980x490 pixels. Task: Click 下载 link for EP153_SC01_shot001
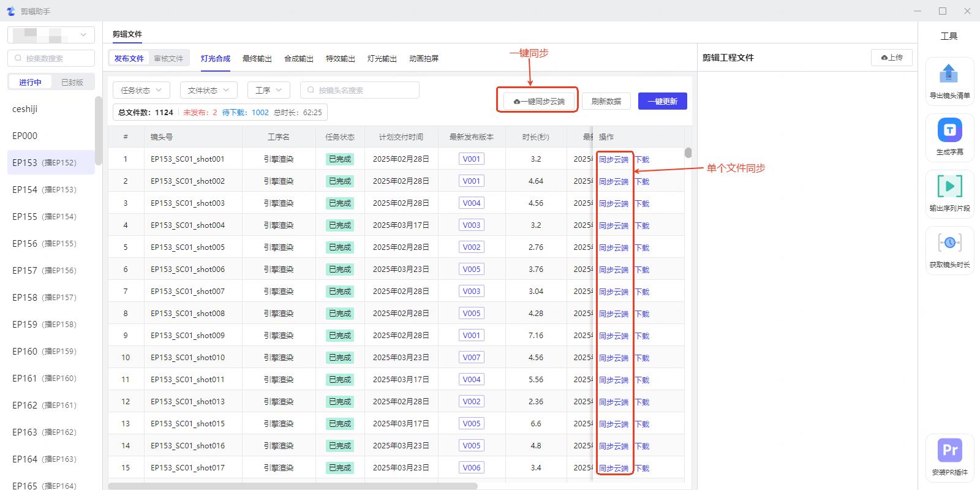(x=642, y=159)
